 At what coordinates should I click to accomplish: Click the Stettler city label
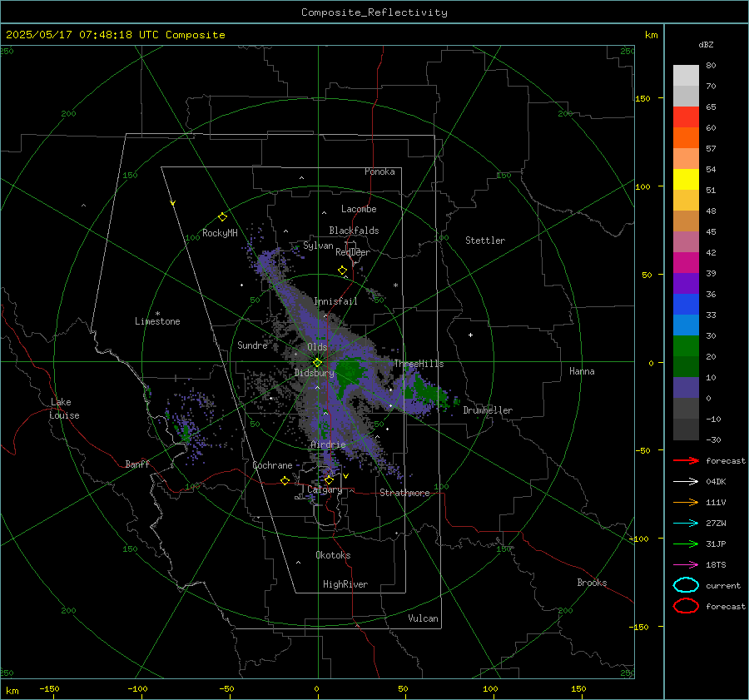pyautogui.click(x=485, y=241)
